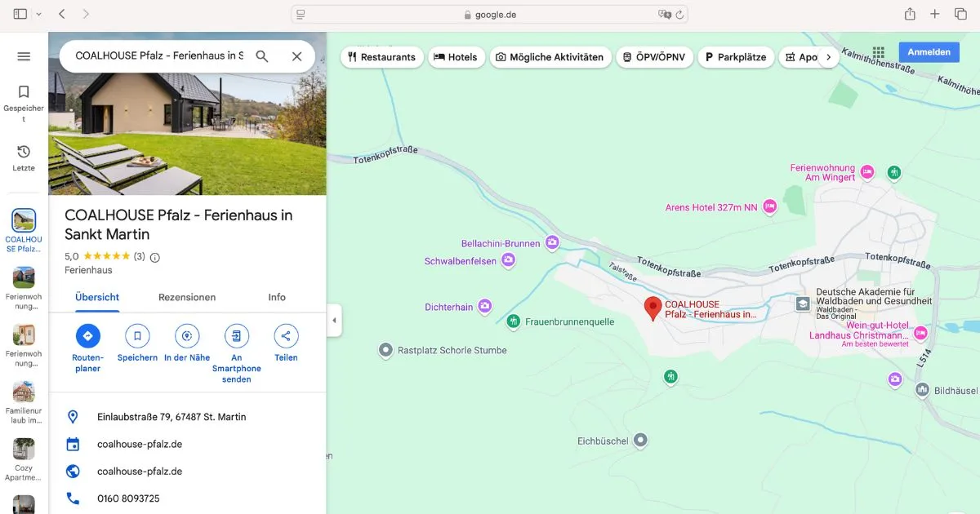Click the Teilen share icon
The width and height of the screenshot is (980, 514).
pos(286,336)
